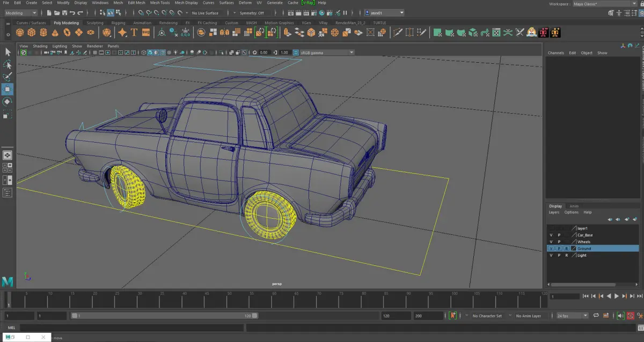Click the undo arrow icon
This screenshot has height=342, width=644.
(72, 12)
